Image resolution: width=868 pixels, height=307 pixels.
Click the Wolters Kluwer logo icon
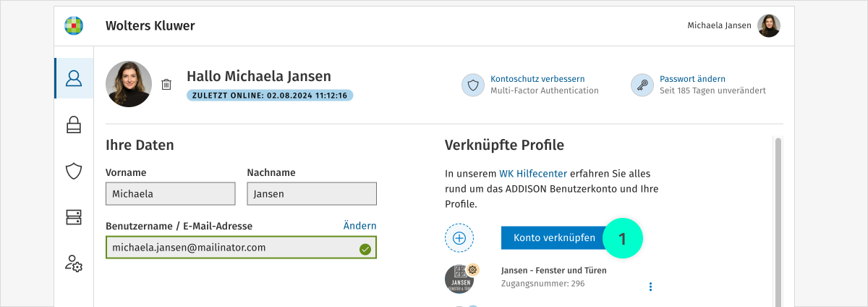74,25
